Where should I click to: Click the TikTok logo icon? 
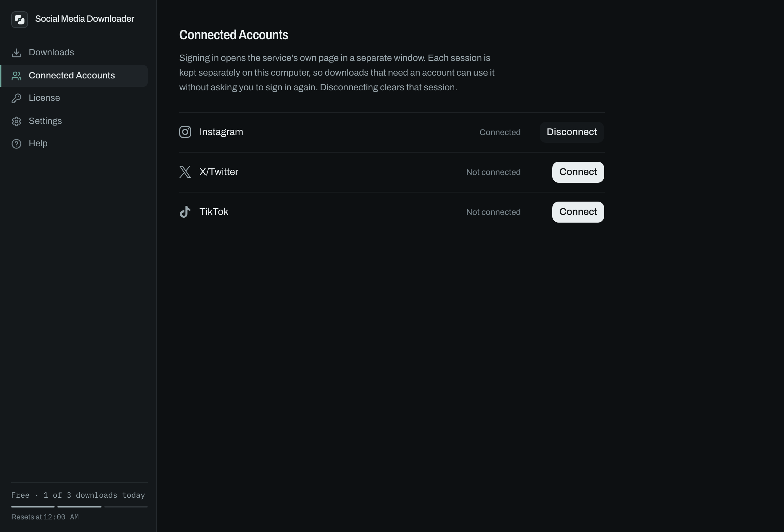[185, 212]
